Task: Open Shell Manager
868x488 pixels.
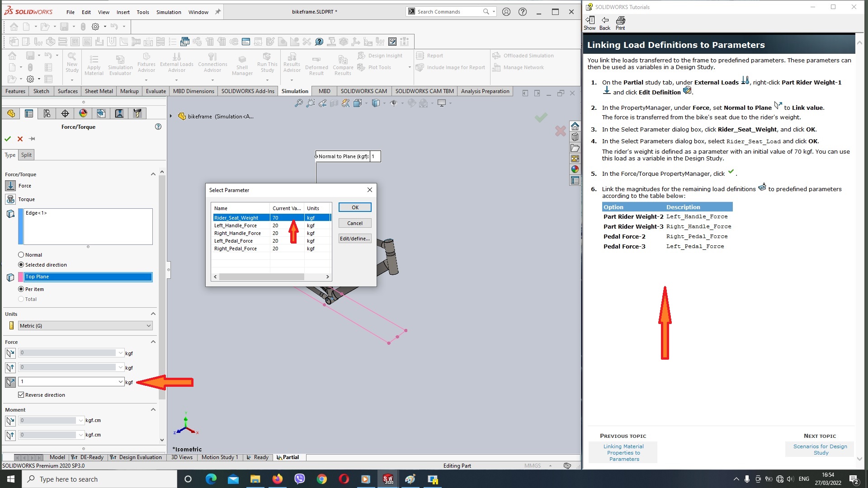Action: tap(242, 65)
